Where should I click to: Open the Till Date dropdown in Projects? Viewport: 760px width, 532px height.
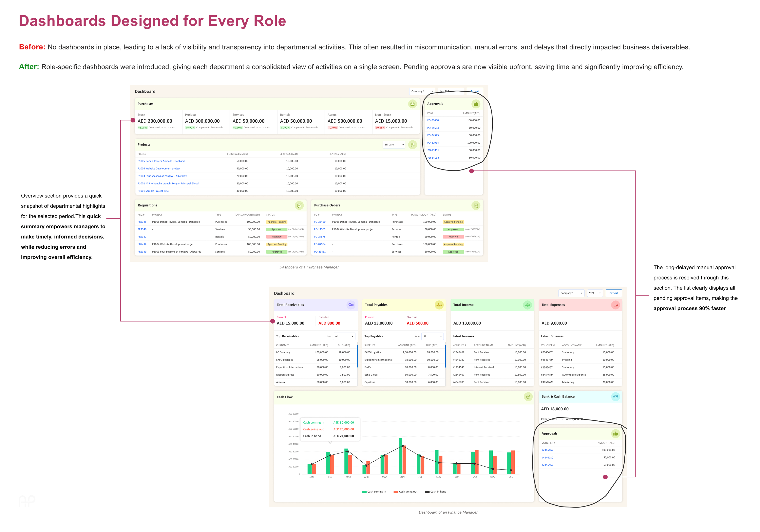click(394, 145)
